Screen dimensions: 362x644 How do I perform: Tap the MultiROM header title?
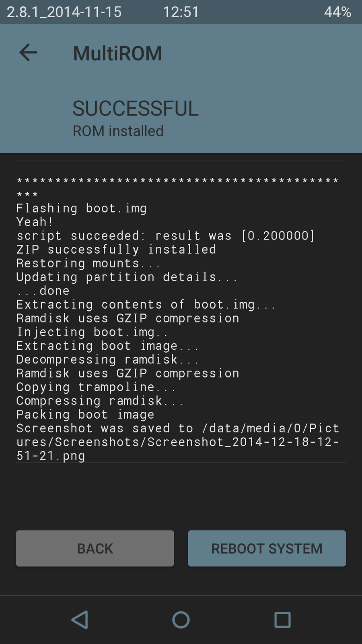click(x=117, y=54)
